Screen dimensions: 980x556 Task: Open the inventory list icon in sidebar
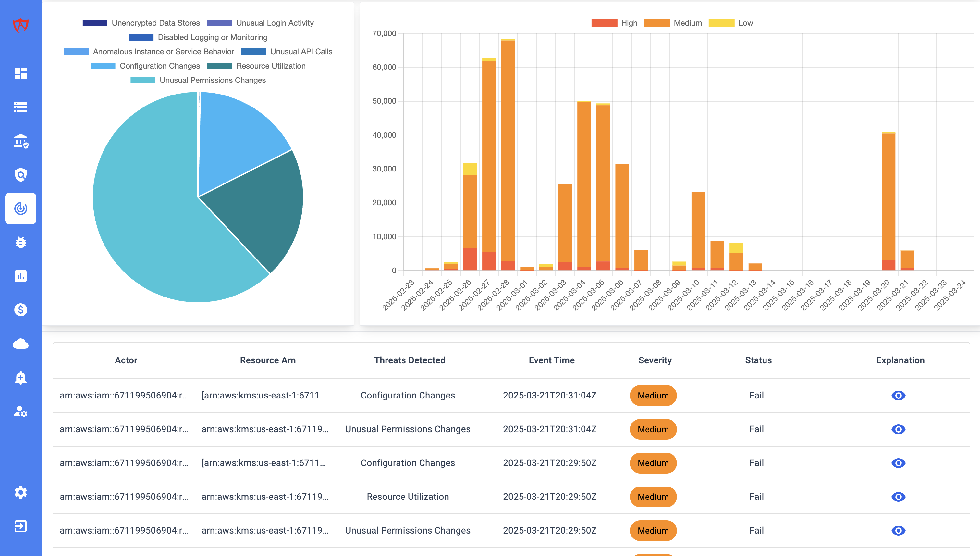pos(20,107)
